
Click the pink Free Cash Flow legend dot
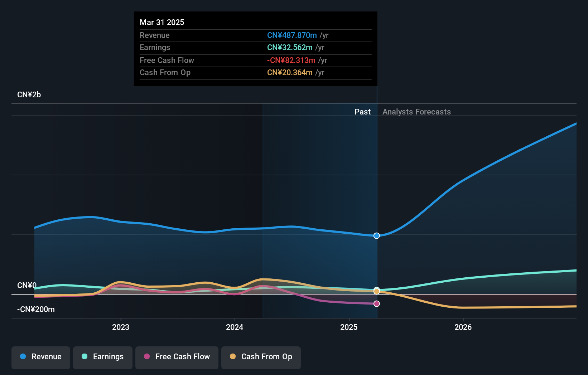click(x=147, y=356)
